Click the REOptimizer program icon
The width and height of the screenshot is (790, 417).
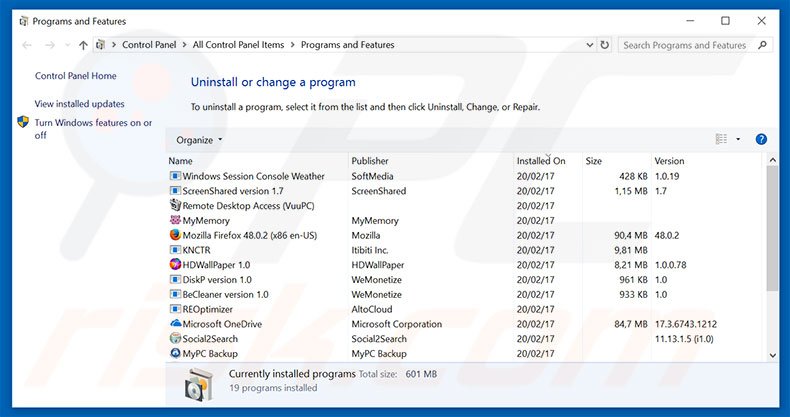[x=175, y=309]
